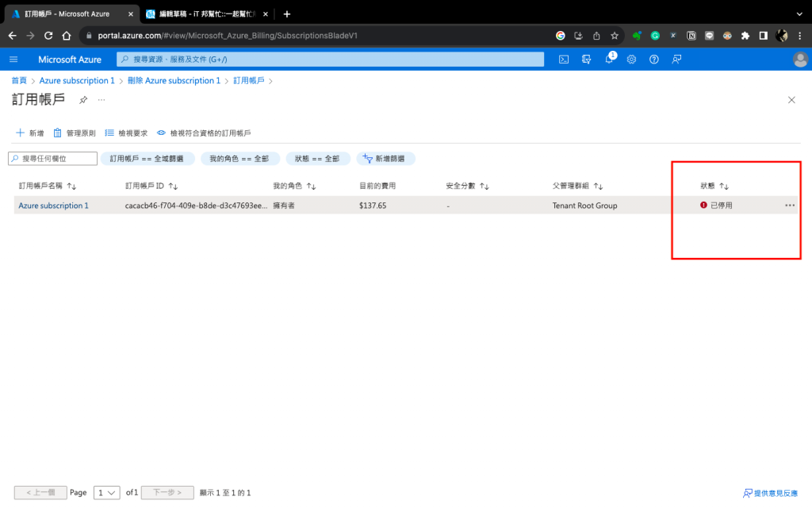Image resolution: width=812 pixels, height=508 pixels.
Task: Click the 管理原則 toolbar button
Action: (x=75, y=133)
